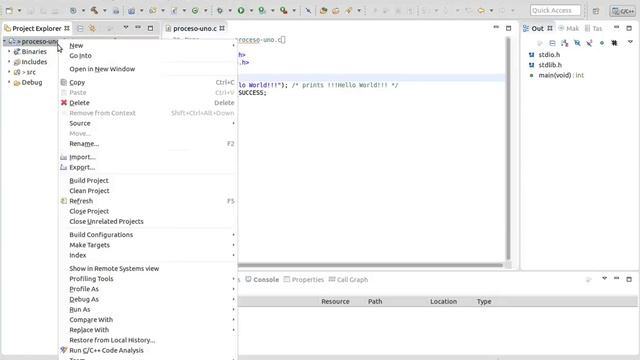Open the Mak targets tab
This screenshot has width=640, height=360.
pyautogui.click(x=568, y=28)
